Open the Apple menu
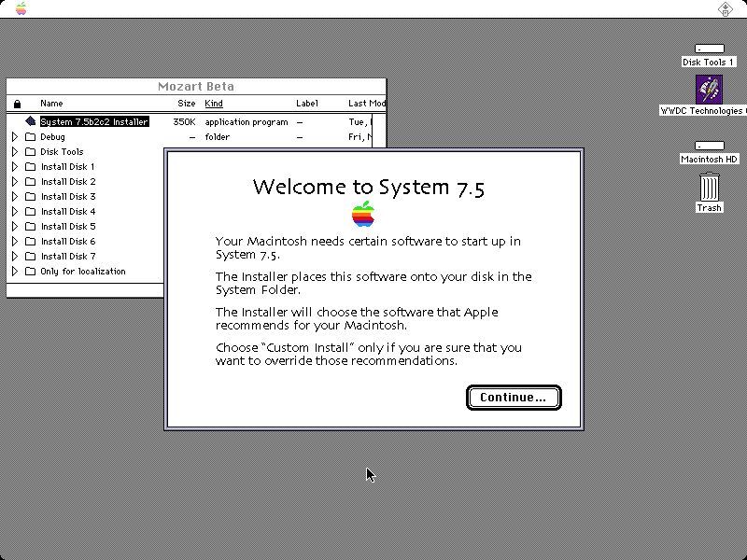This screenshot has width=747, height=560. coord(21,8)
